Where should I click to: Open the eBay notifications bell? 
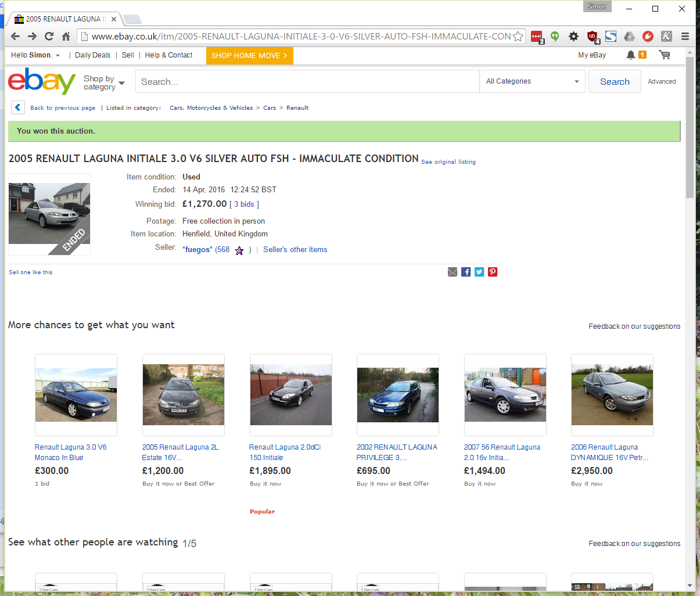(630, 55)
